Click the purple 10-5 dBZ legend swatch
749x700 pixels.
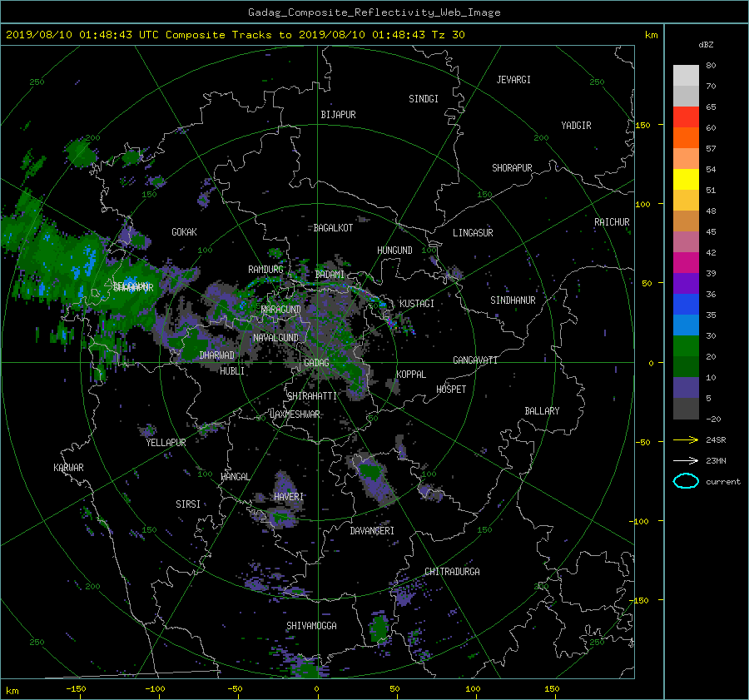(x=686, y=387)
